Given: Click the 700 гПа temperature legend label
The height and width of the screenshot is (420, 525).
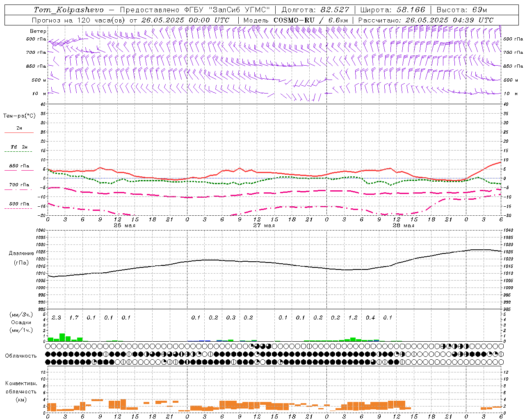Looking at the screenshot, I should point(19,185).
